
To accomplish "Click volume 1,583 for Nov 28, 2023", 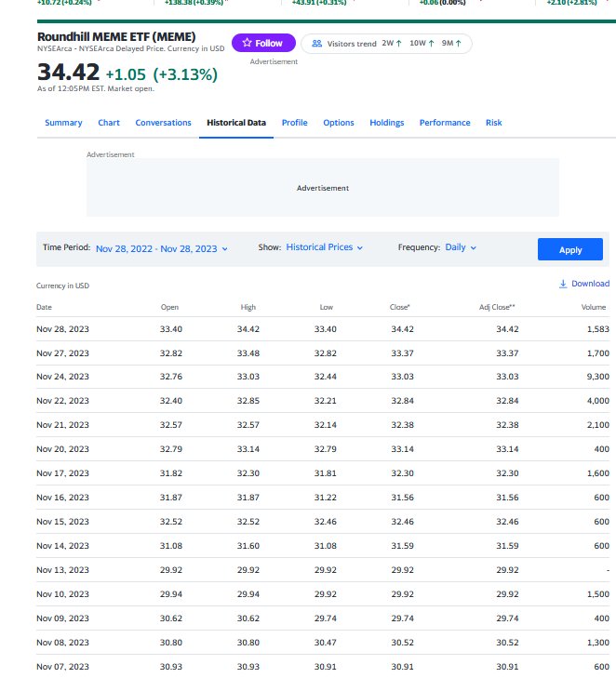I will pos(597,329).
